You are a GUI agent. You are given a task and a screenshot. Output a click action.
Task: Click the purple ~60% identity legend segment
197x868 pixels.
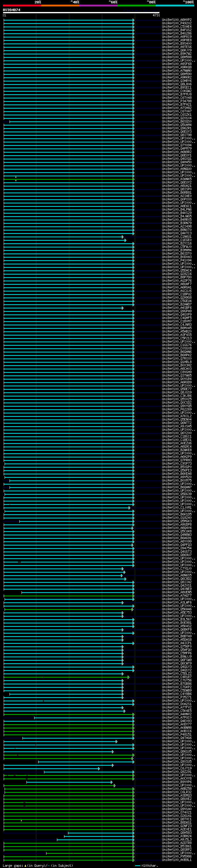99,6
